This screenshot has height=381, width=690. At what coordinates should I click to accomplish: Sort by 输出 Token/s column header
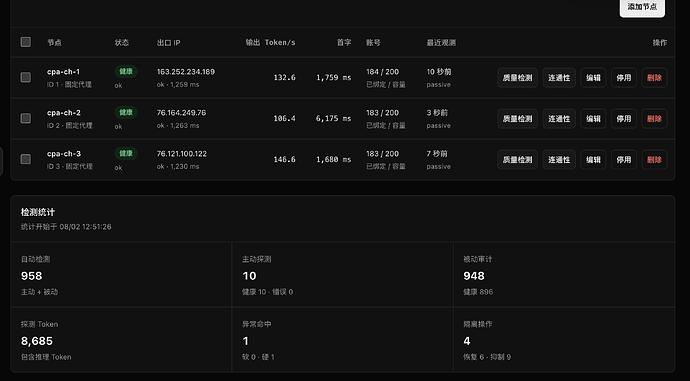(x=271, y=43)
